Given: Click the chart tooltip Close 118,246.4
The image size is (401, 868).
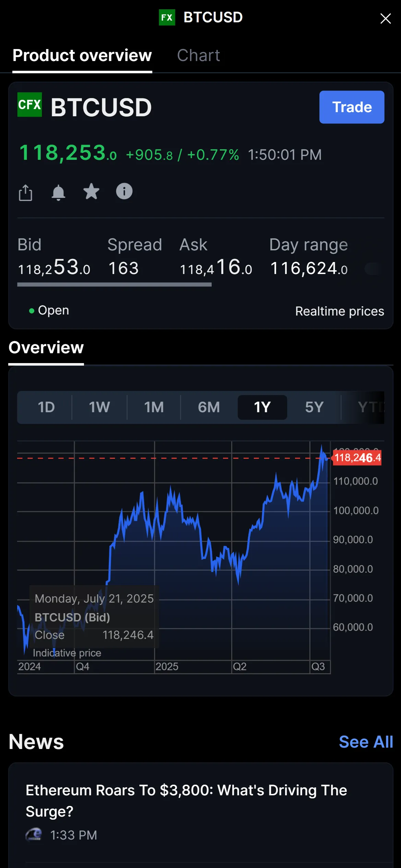Looking at the screenshot, I should pos(94,635).
